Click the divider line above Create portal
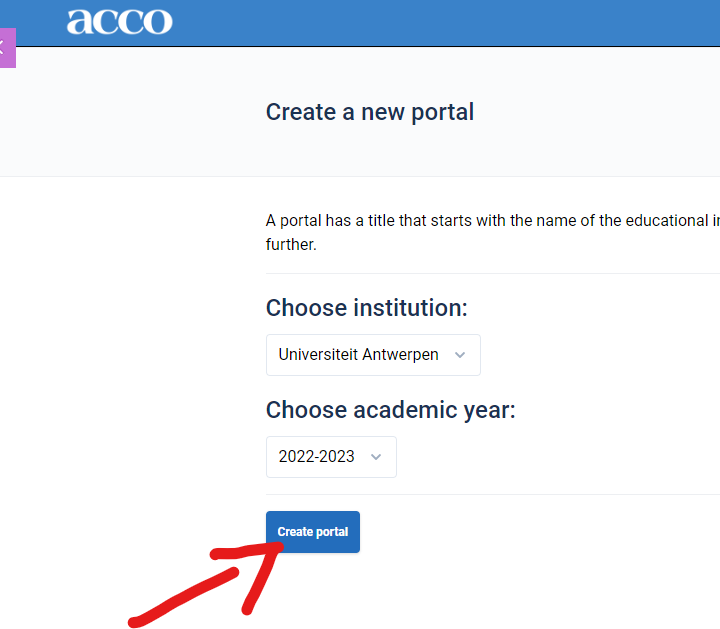720x629 pixels. click(x=493, y=494)
